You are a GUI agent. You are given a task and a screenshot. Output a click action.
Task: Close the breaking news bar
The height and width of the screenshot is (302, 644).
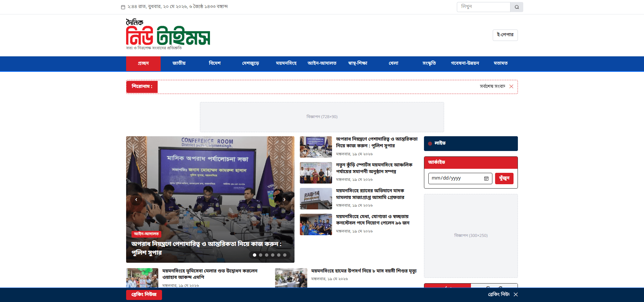[x=516, y=294]
